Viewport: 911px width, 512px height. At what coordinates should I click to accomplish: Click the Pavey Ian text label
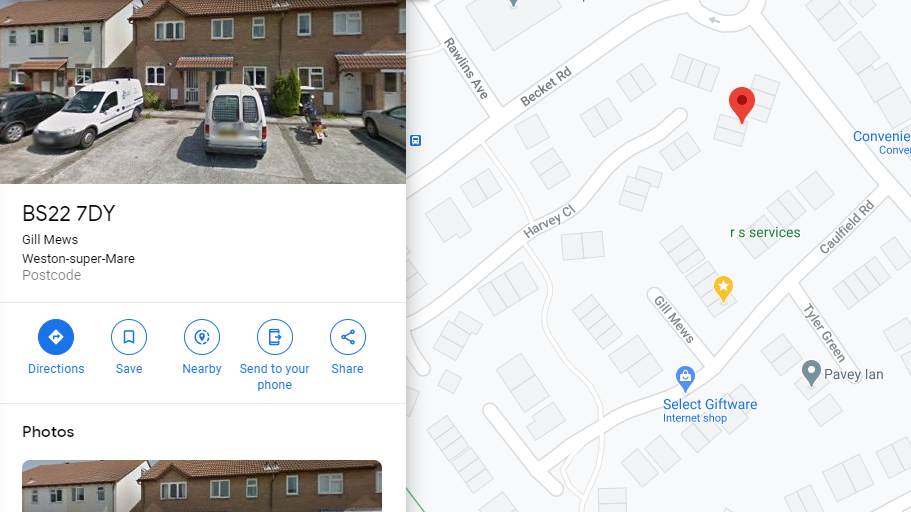click(853, 375)
